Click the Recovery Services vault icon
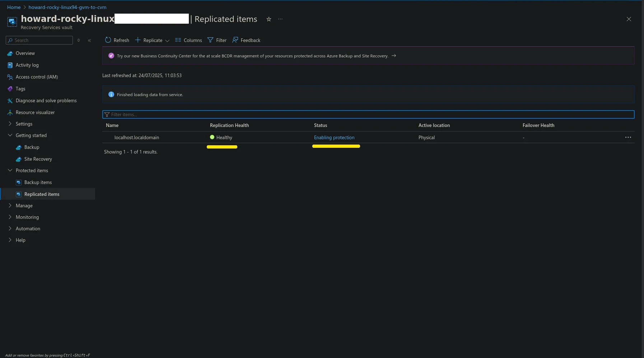 (12, 22)
